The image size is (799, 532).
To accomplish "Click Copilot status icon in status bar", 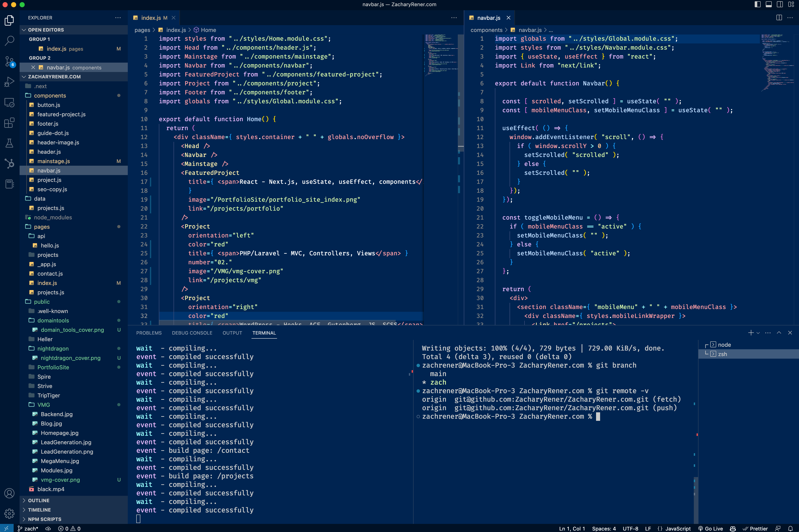I will (x=733, y=528).
